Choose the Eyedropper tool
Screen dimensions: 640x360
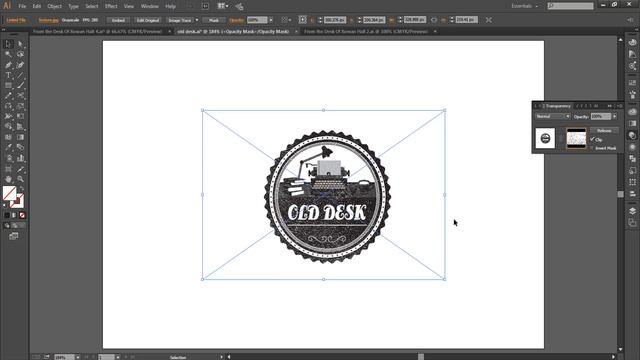[8, 147]
